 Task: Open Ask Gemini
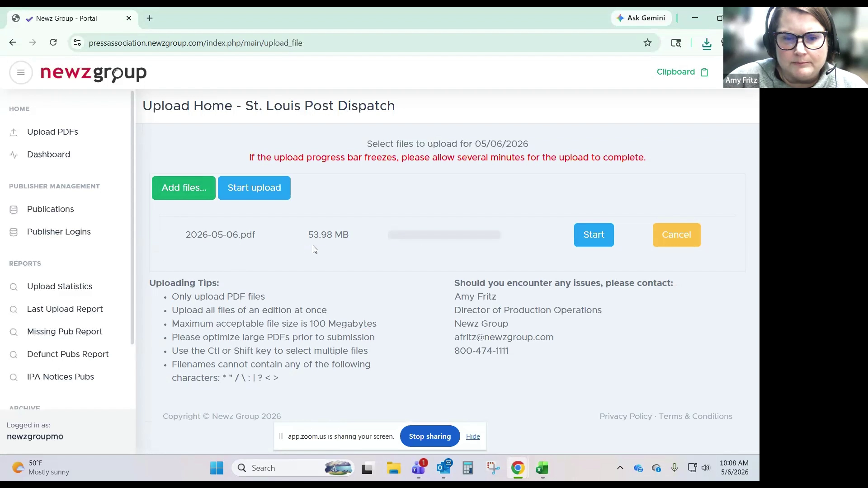[641, 18]
